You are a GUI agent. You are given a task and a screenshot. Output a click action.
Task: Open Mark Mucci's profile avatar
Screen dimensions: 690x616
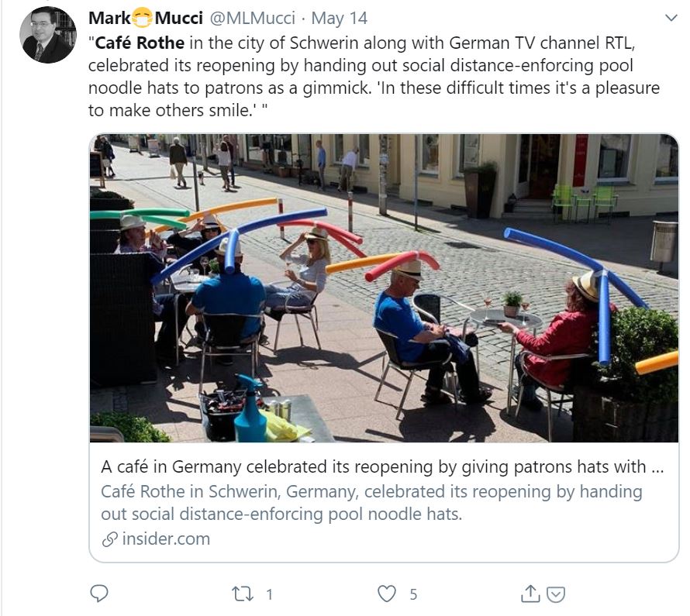pos(48,35)
